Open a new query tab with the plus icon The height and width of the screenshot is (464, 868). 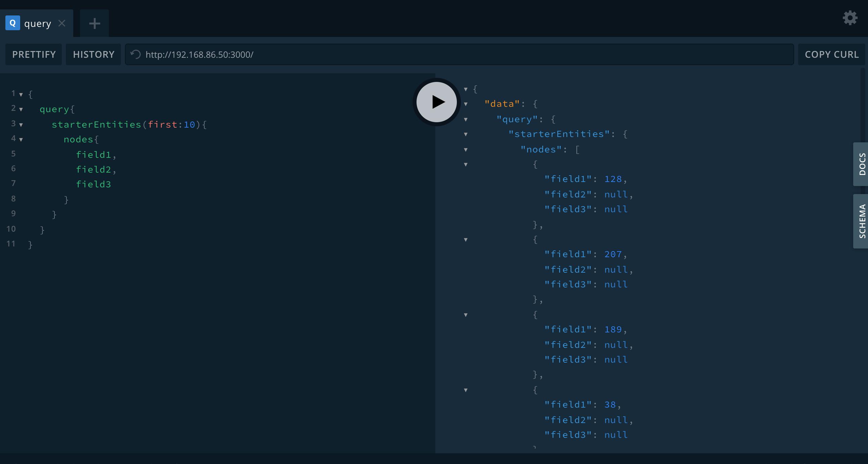(x=94, y=23)
